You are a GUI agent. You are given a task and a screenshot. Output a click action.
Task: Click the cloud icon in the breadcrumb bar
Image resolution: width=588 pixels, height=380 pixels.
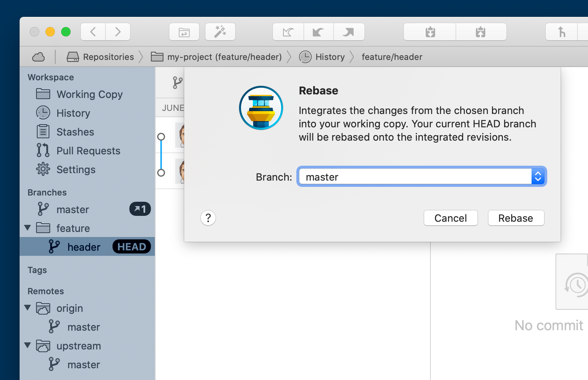click(x=38, y=56)
